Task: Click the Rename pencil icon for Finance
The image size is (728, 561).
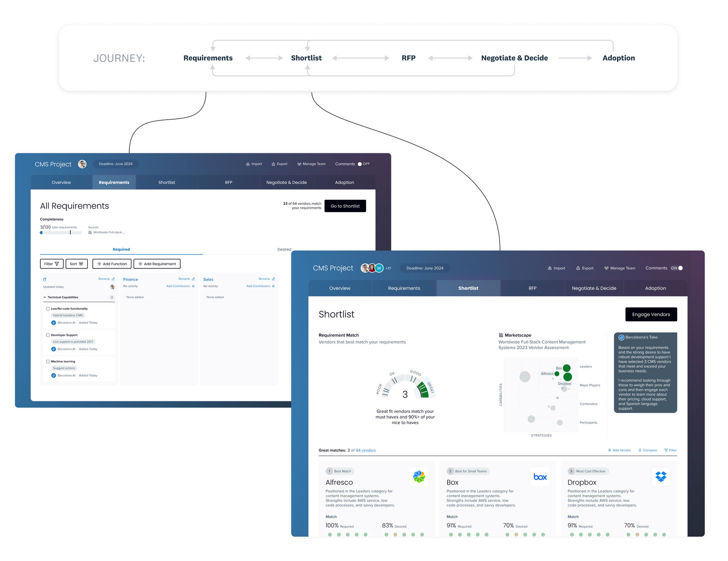Action: pyautogui.click(x=193, y=279)
